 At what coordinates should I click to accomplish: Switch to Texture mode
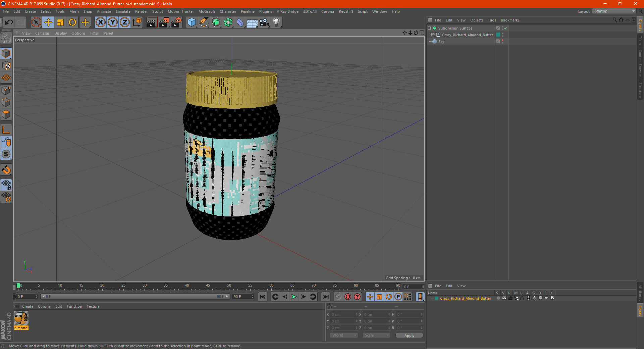point(6,65)
